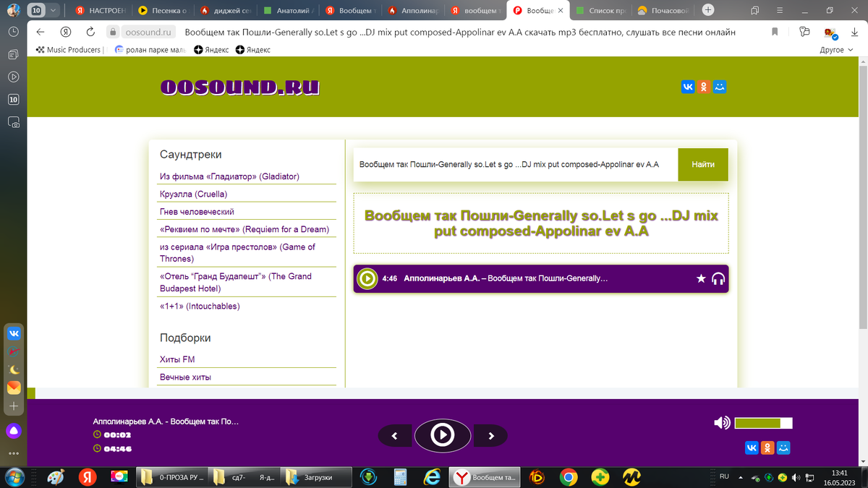Click the OOSOUND.RU site logo
Viewport: 868px width, 488px height.
pyautogui.click(x=240, y=87)
